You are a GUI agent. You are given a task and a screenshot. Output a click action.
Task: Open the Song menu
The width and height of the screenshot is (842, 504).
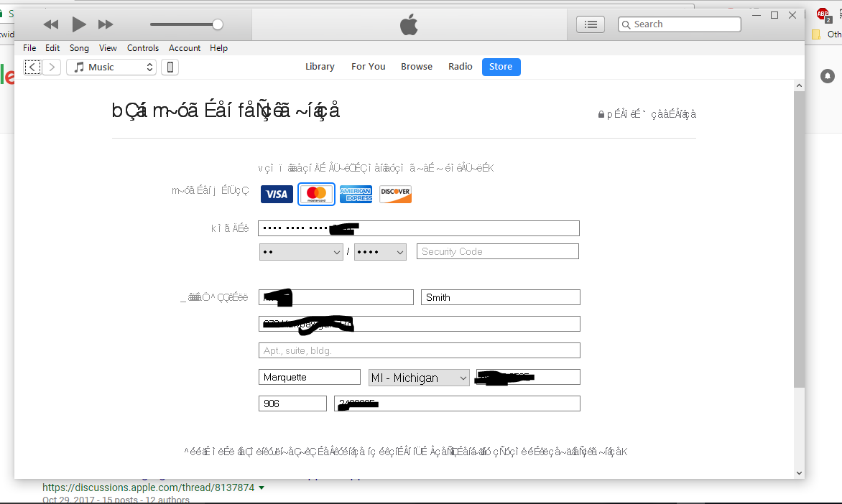79,48
